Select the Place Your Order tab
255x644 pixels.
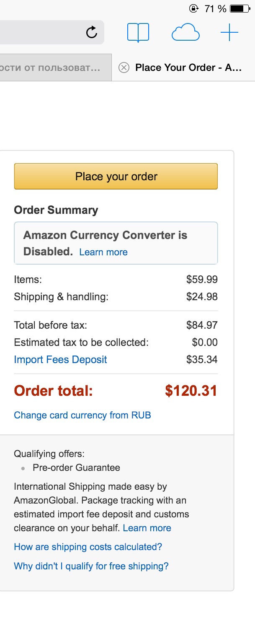coord(188,68)
